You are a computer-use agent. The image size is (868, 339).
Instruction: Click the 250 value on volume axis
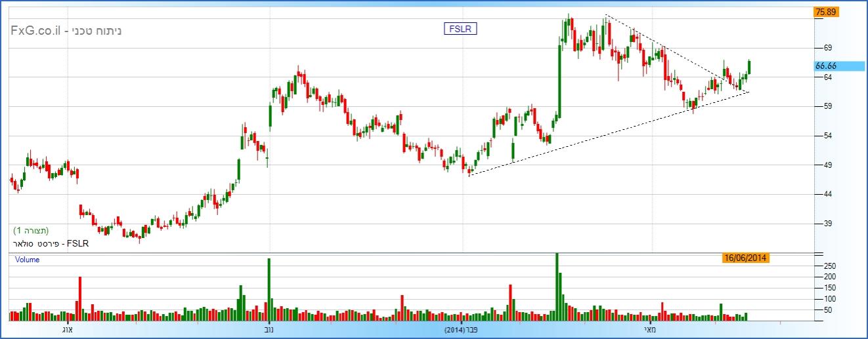tap(830, 266)
